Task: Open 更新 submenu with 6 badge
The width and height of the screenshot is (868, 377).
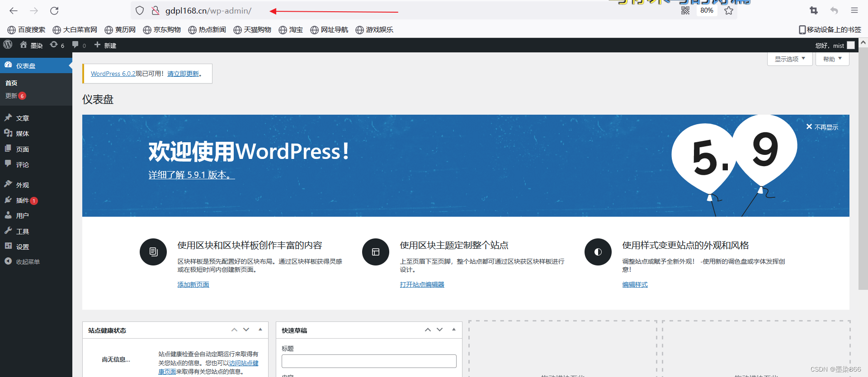Action: click(x=15, y=96)
